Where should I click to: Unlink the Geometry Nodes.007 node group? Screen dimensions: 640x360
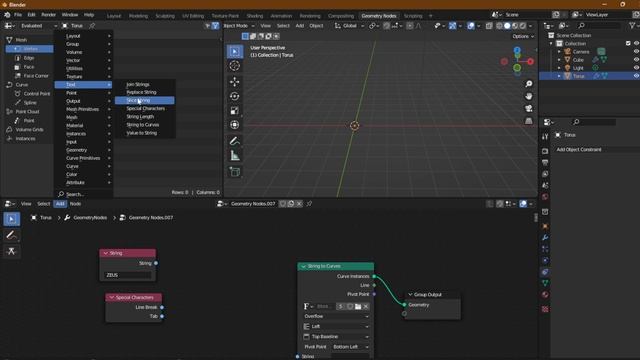[x=299, y=204]
